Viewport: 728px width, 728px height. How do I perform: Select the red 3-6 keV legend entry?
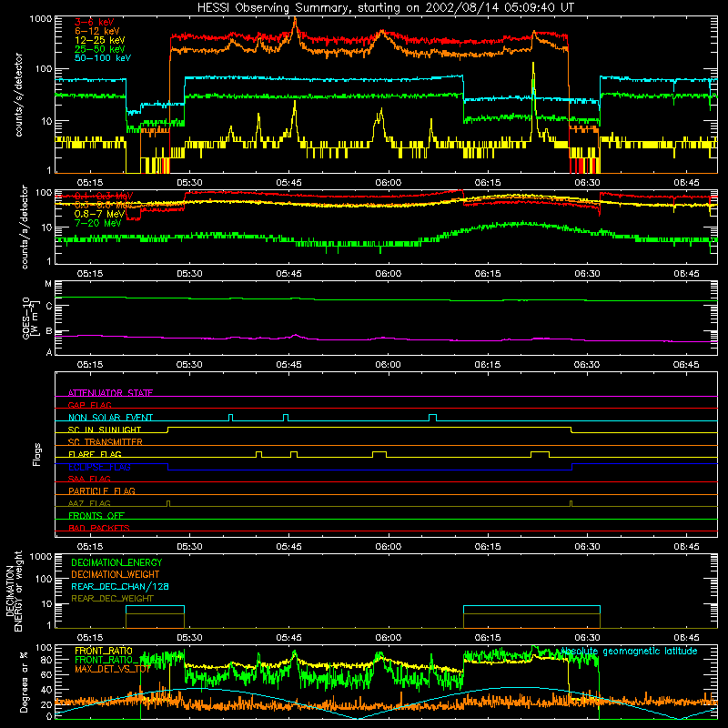pos(95,22)
